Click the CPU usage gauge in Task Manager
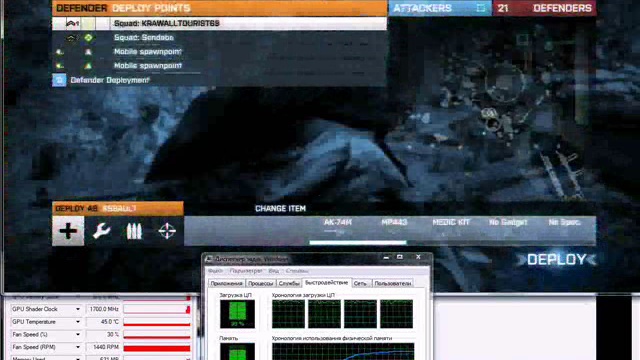Screen dimensions: 640x360 237,314
